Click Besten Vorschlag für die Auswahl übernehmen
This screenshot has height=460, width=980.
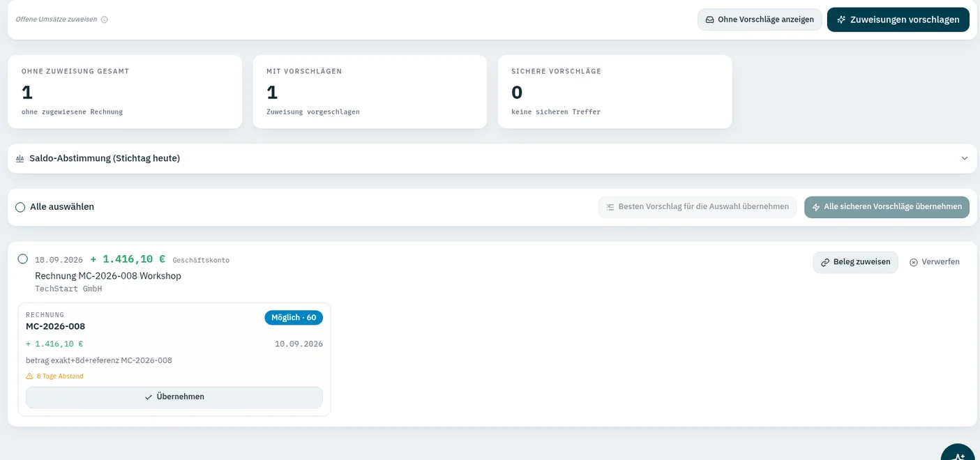coord(697,207)
